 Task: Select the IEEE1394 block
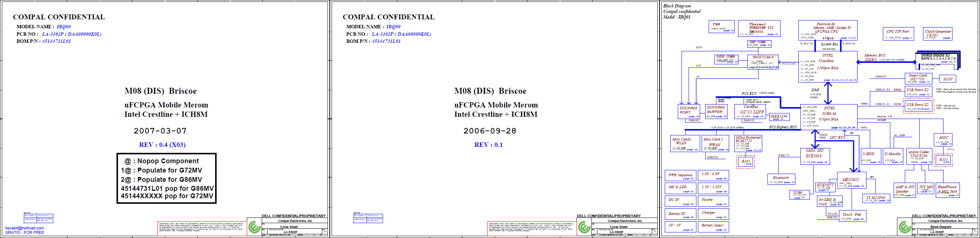[779, 117]
